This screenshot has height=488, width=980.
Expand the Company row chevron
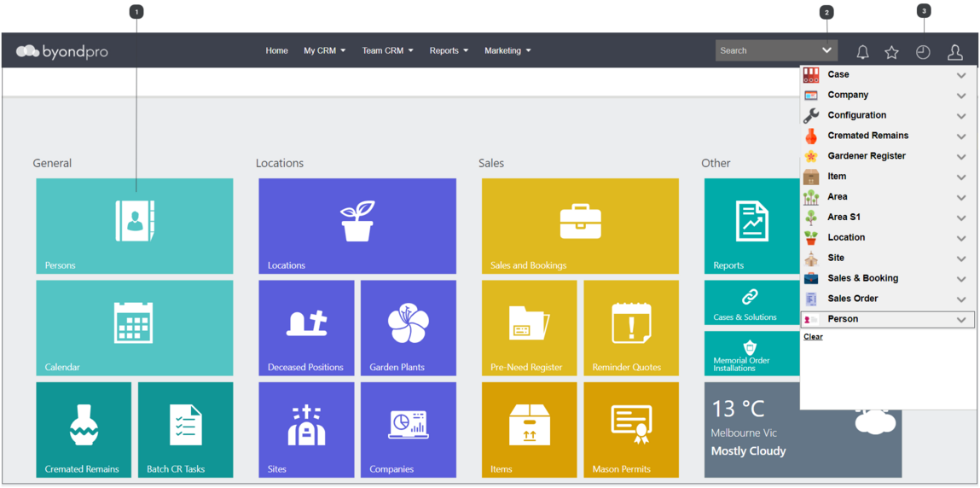pos(961,96)
